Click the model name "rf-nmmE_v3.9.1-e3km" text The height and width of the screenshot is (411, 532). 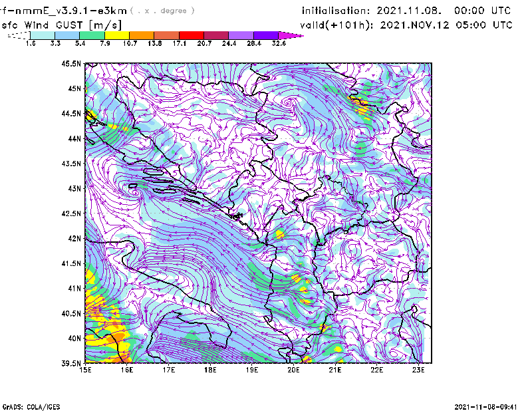(x=63, y=11)
